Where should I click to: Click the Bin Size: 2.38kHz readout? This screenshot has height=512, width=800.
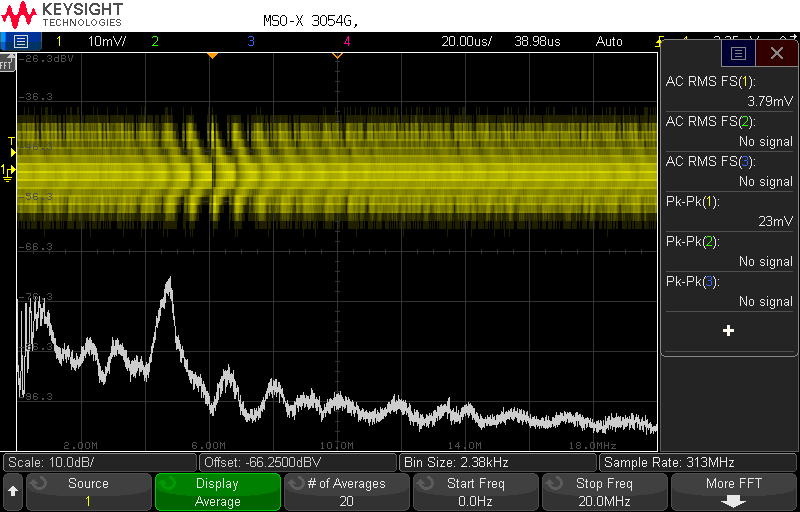498,463
